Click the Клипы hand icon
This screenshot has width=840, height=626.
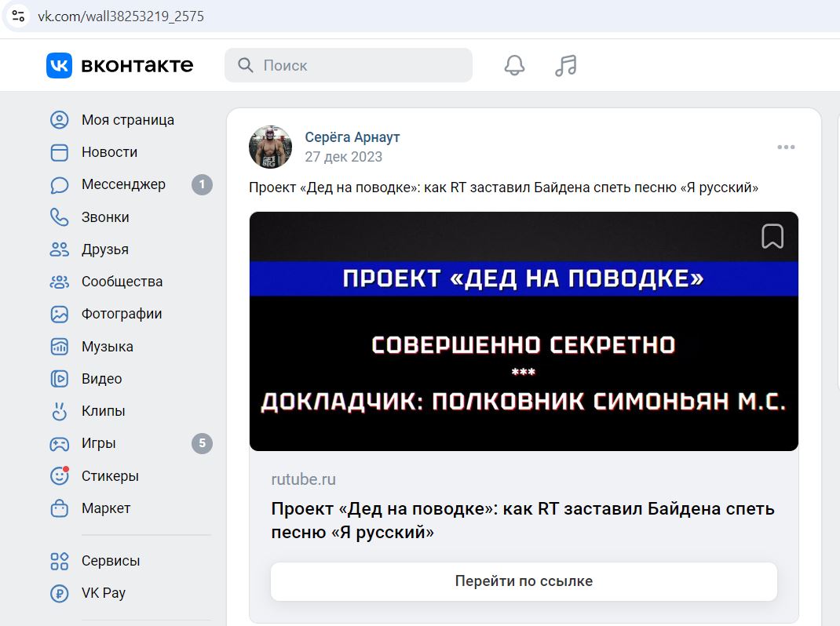coord(60,411)
